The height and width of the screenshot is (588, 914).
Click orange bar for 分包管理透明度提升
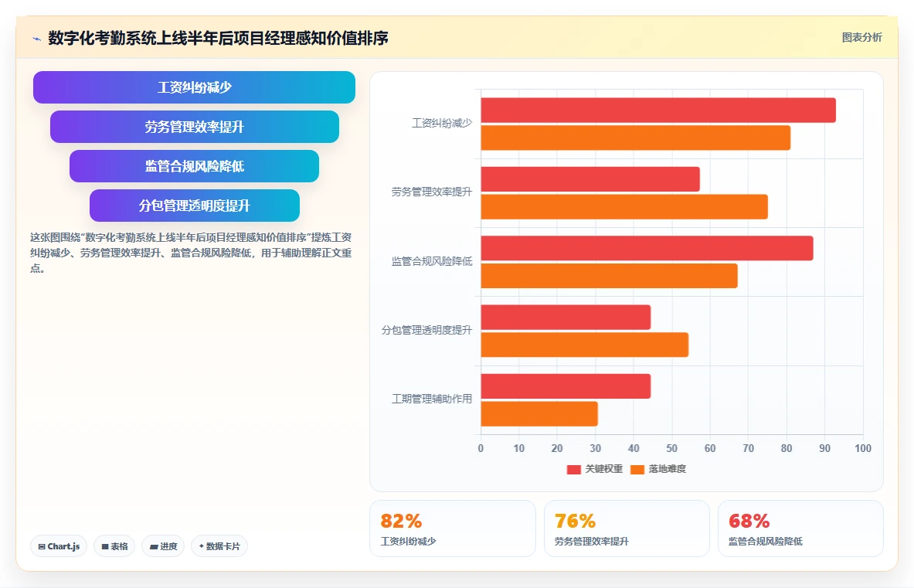click(x=585, y=345)
